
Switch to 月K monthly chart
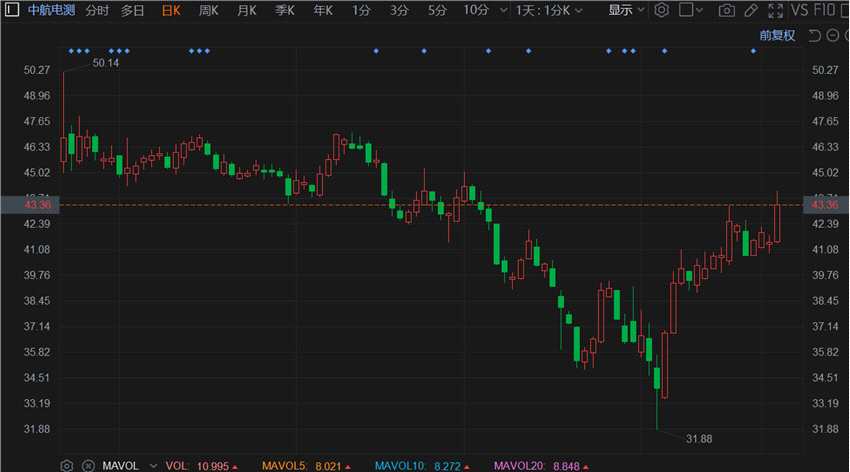247,10
